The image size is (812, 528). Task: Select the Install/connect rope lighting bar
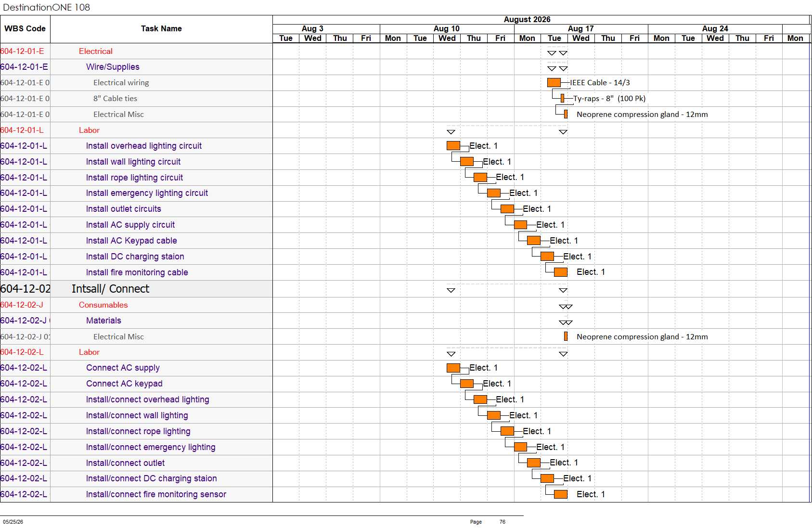click(x=507, y=431)
